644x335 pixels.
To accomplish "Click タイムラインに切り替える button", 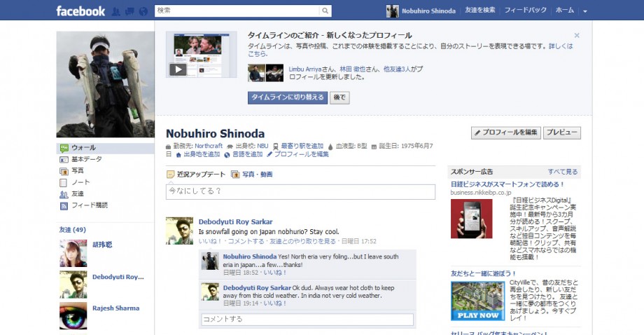I will point(288,97).
